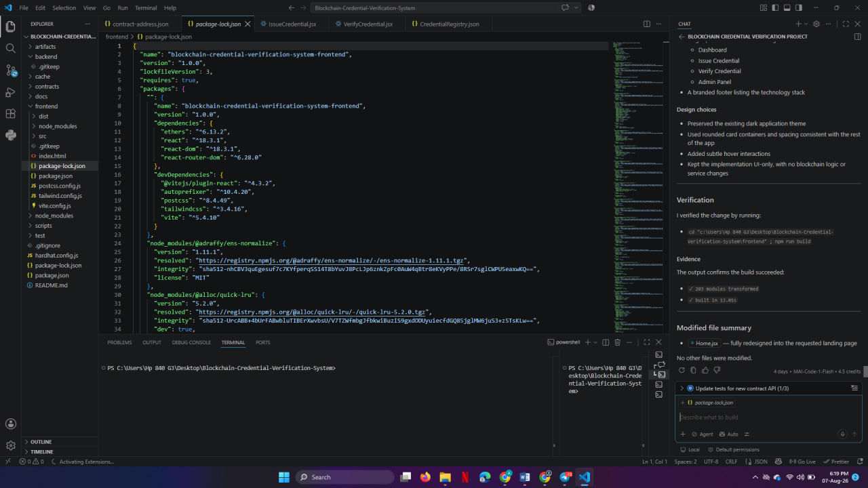Open the Extensions view
The width and height of the screenshot is (868, 488).
(10, 114)
